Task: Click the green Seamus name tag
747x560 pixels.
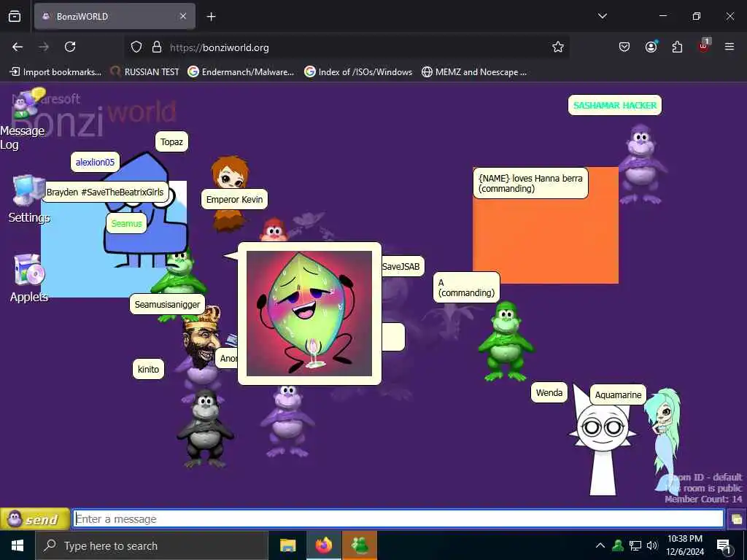Action: (x=126, y=223)
